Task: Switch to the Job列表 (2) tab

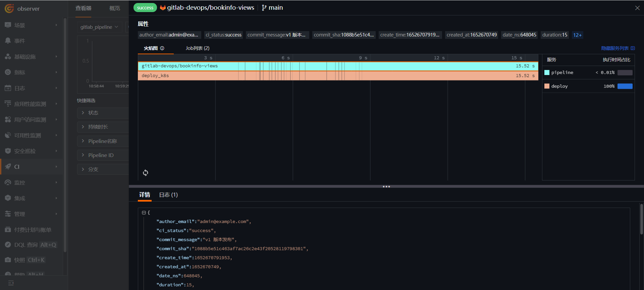Action: click(198, 48)
